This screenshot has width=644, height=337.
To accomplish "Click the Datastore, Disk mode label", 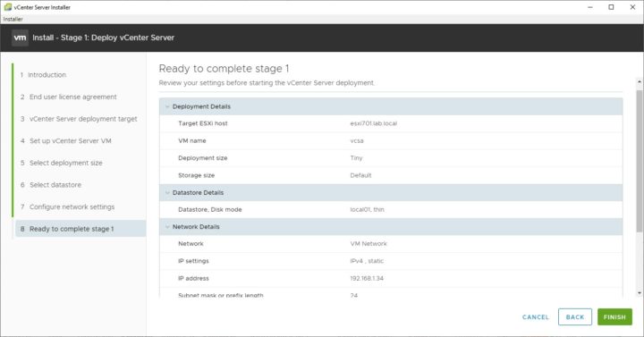I will [210, 209].
